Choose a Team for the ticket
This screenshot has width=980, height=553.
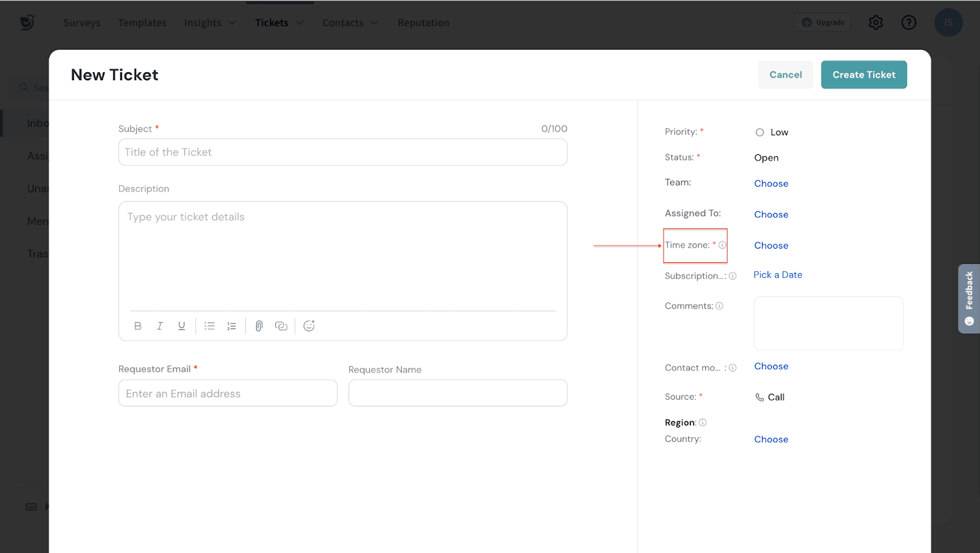point(771,184)
